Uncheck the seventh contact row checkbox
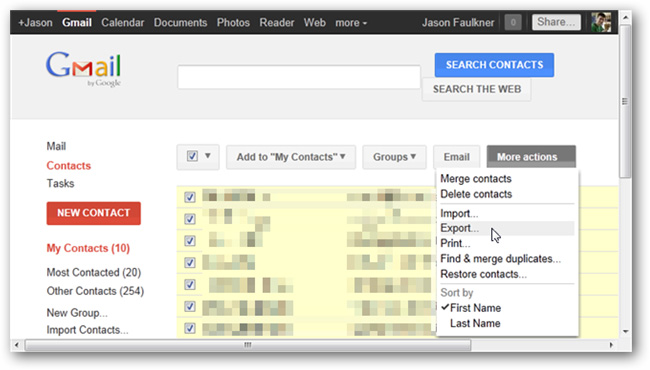Image resolution: width=650 pixels, height=370 pixels. 190,329
